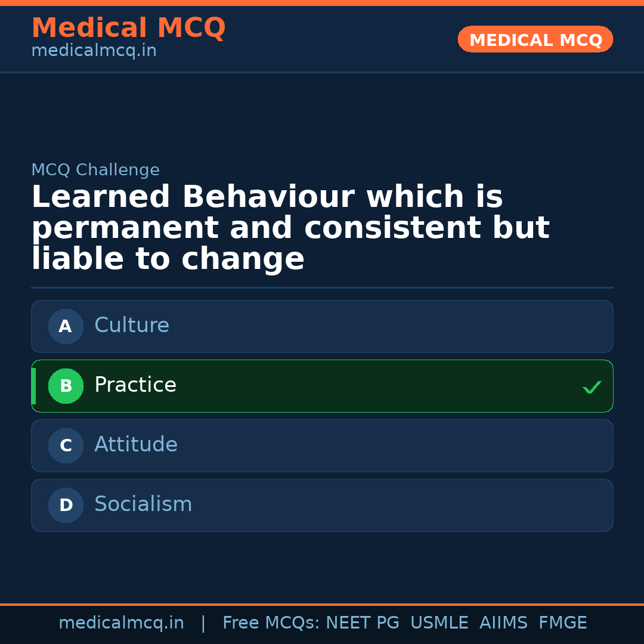This screenshot has height=644, width=644.
Task: Select the Culture answer option
Action: pos(322,326)
